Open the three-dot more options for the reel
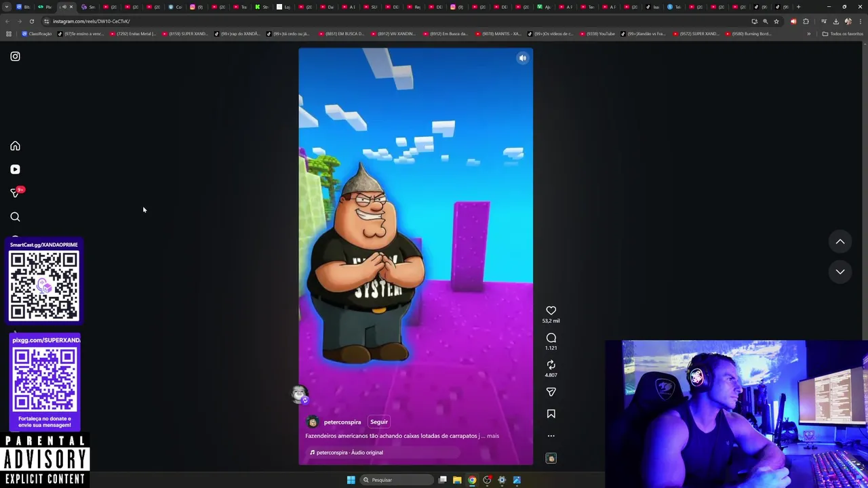 (551, 436)
